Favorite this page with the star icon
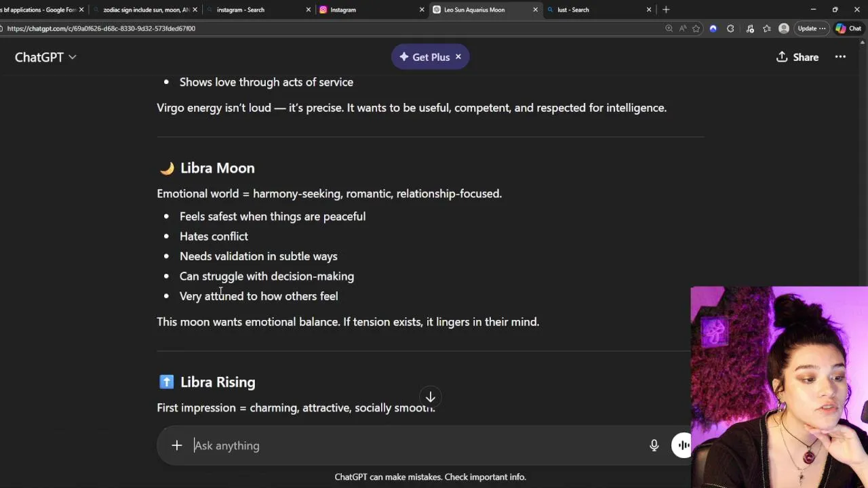 (x=696, y=28)
